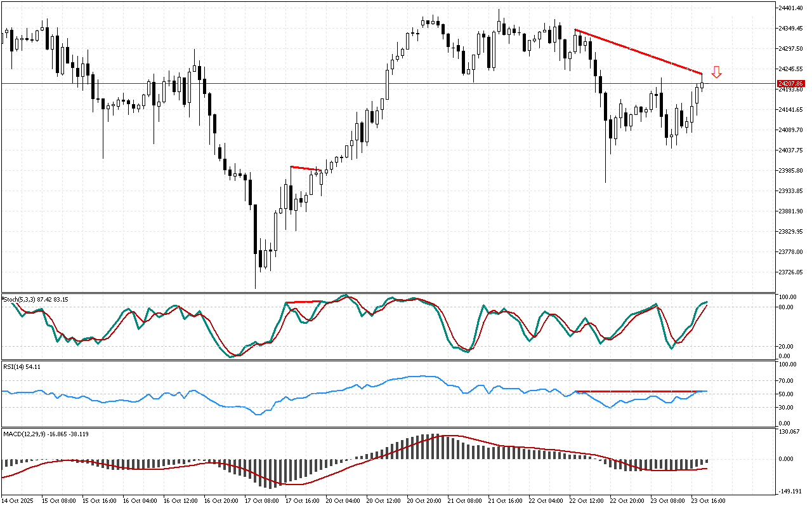The height and width of the screenshot is (508, 812).
Task: Click the 80.00 level on Stochastic scale
Action: (x=787, y=307)
